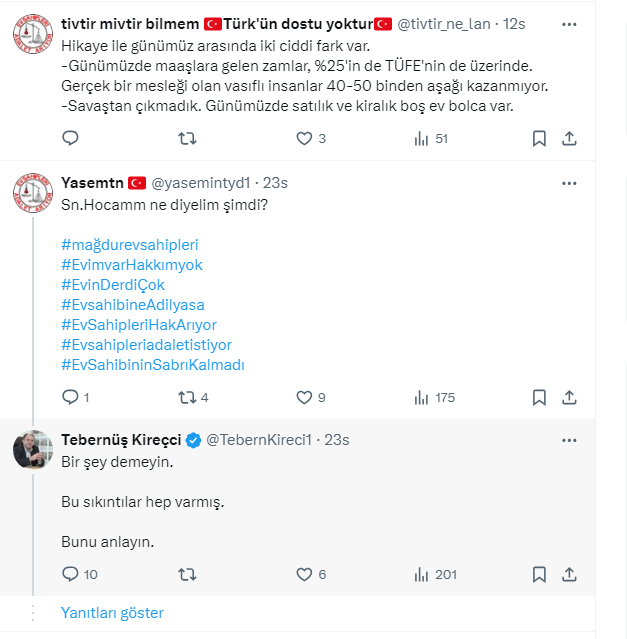Like the tivtir mivtir bilmem tweet

coord(305,138)
